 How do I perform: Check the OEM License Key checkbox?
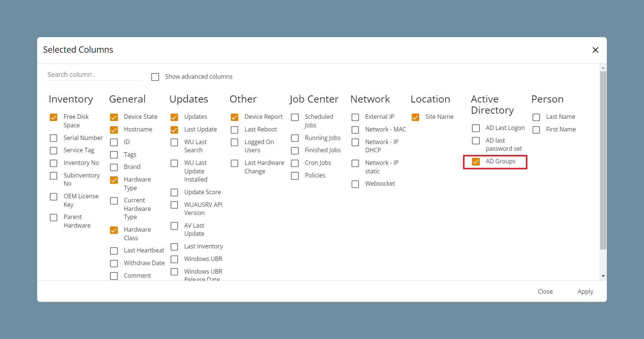point(54,196)
